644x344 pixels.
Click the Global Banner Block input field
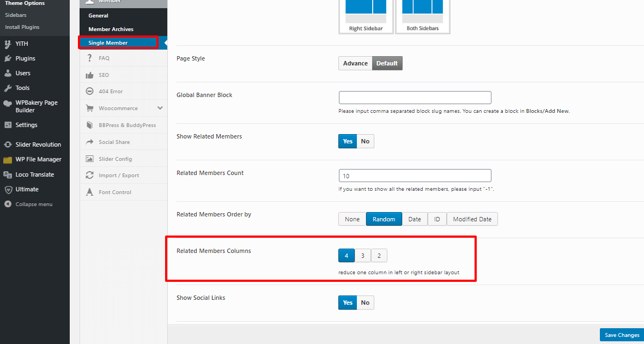415,98
